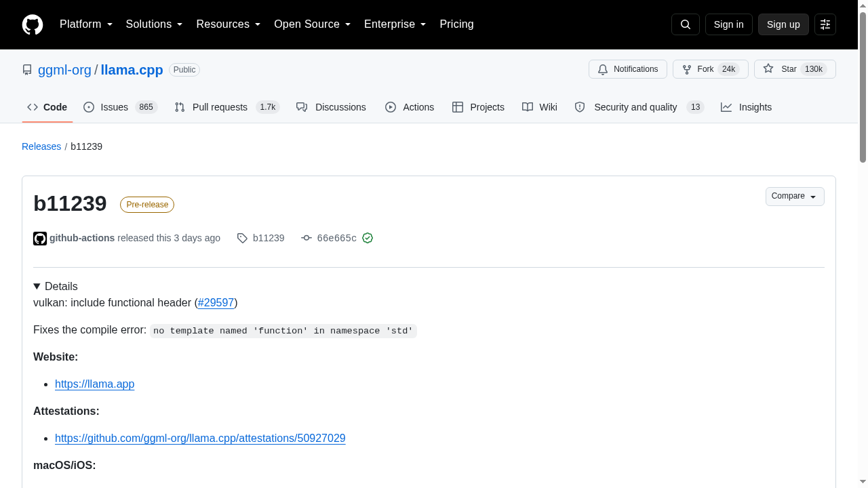This screenshot has width=868, height=488.
Task: Click the Sign in button
Action: click(x=729, y=24)
